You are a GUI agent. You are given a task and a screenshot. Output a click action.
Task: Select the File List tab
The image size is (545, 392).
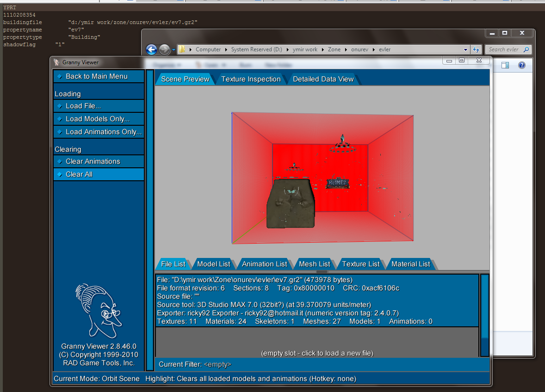point(173,264)
